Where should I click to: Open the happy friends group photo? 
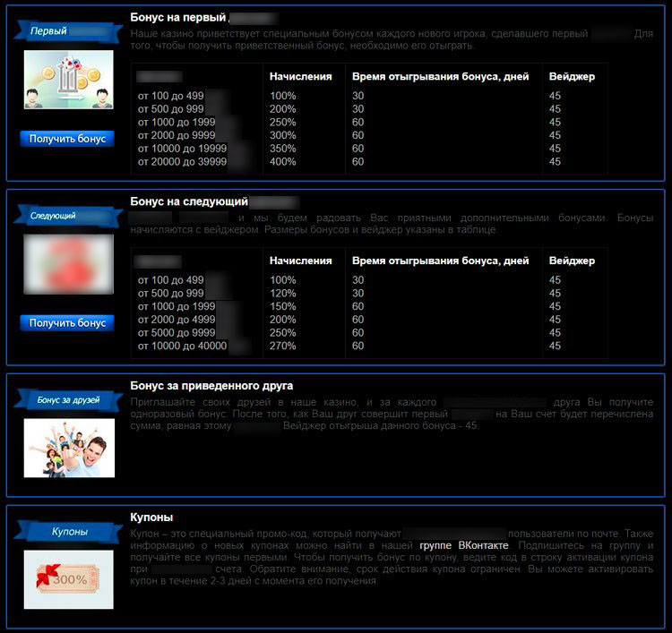[x=69, y=448]
